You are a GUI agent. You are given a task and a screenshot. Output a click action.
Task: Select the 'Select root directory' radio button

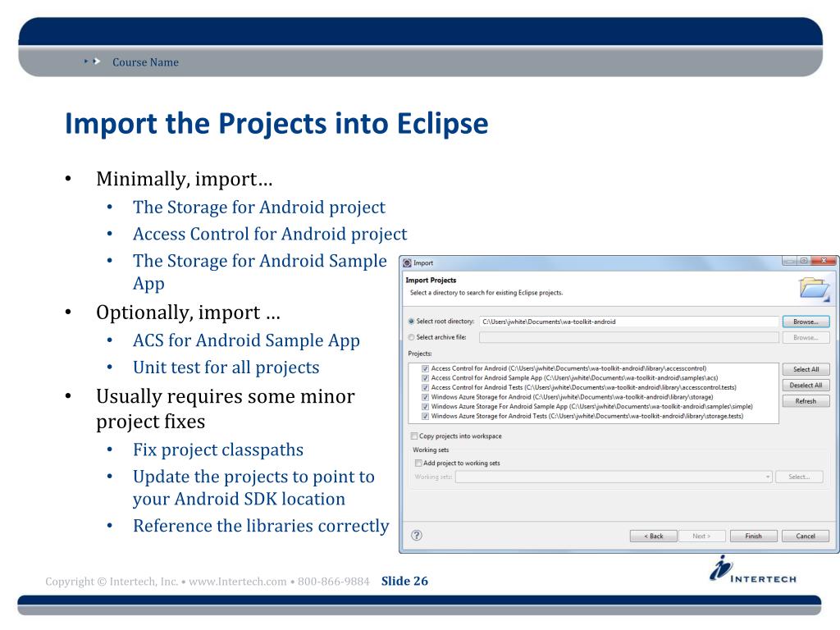(x=412, y=322)
